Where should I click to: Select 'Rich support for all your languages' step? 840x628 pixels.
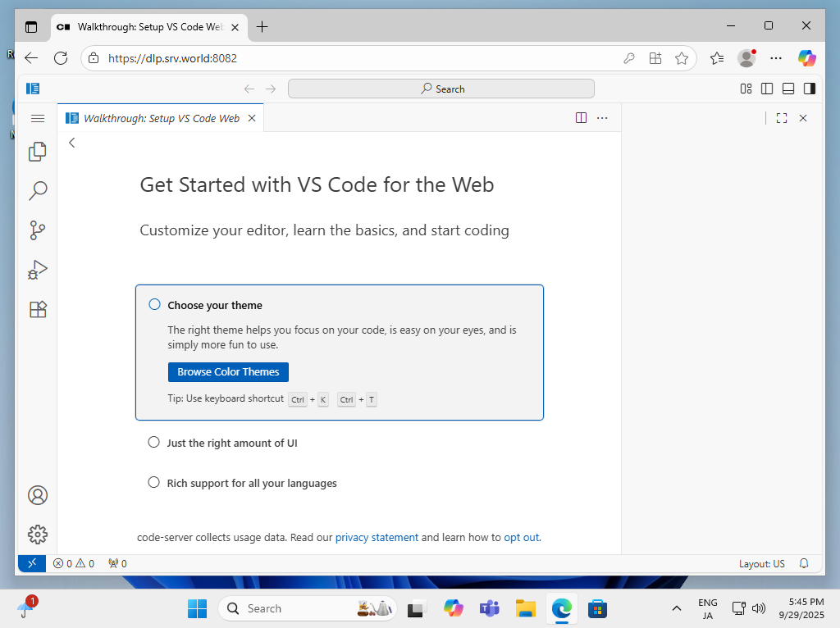click(x=251, y=483)
